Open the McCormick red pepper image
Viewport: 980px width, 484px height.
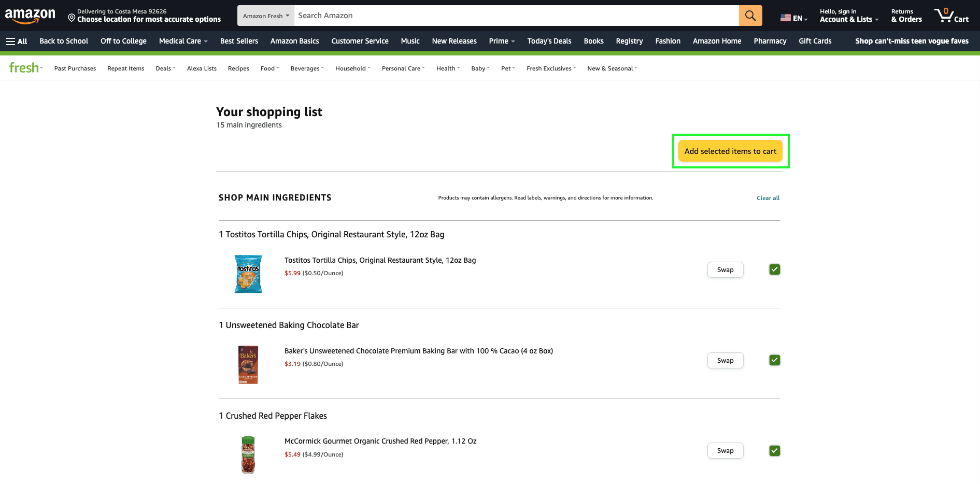[248, 455]
